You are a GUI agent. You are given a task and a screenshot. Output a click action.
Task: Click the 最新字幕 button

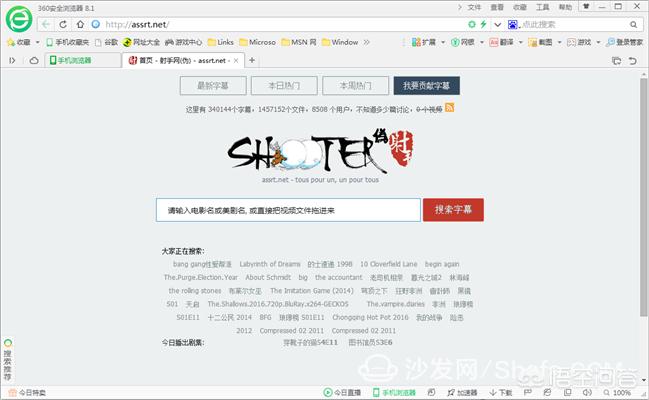[x=213, y=86]
